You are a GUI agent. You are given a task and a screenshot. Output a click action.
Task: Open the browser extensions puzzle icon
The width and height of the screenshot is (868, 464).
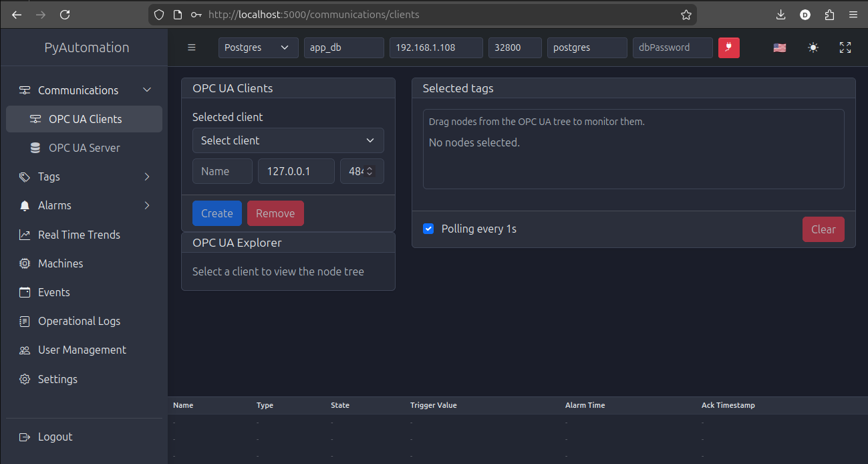coord(829,15)
